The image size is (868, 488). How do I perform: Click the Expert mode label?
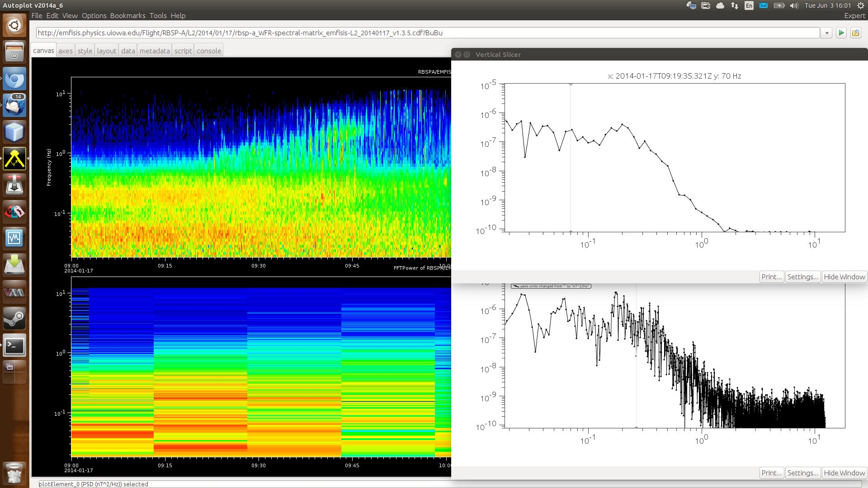854,15
